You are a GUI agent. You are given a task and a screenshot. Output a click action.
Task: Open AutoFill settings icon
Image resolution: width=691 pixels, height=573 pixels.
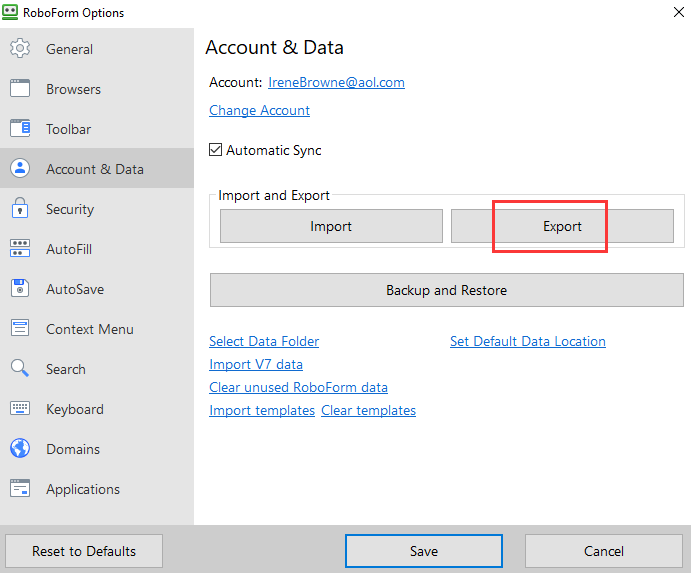(20, 249)
